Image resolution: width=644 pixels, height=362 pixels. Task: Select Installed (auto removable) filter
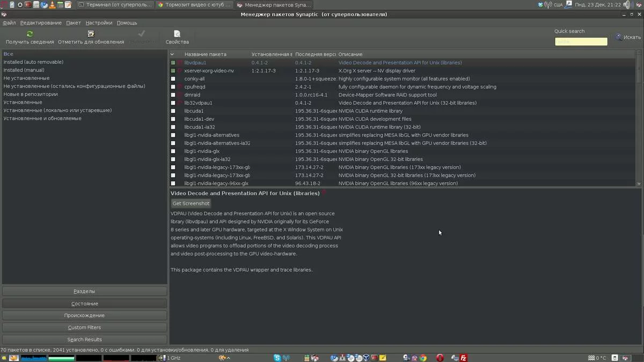[x=33, y=62]
